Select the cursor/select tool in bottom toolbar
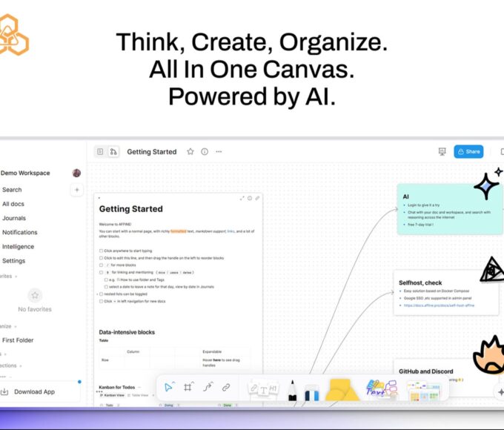The width and height of the screenshot is (504, 430). 168,387
